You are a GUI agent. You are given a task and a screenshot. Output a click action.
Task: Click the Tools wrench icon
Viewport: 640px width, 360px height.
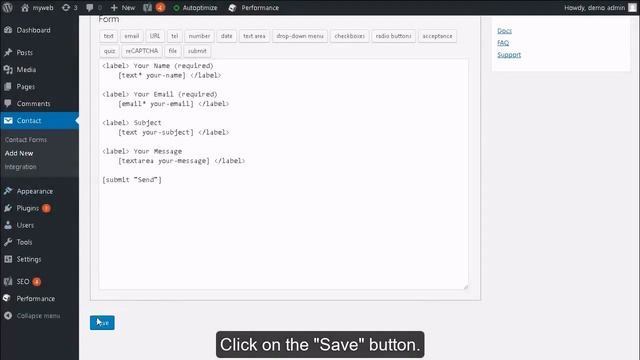[8, 242]
